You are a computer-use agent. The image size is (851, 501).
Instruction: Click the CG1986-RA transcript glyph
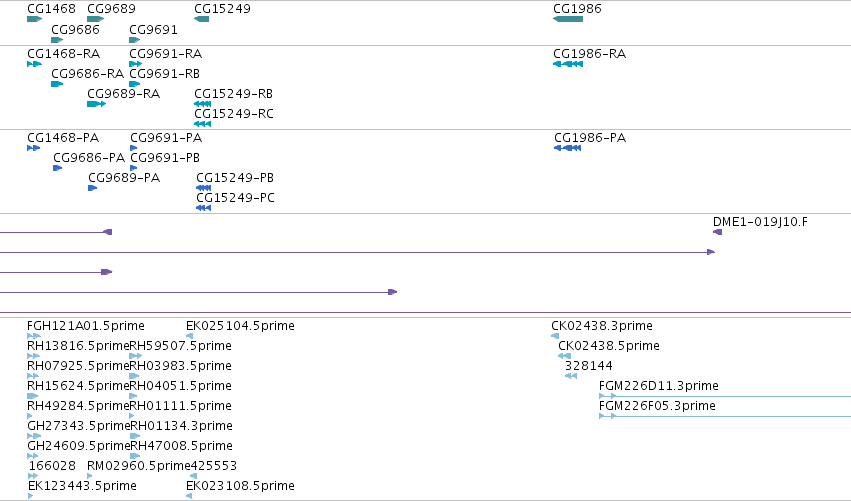568,64
